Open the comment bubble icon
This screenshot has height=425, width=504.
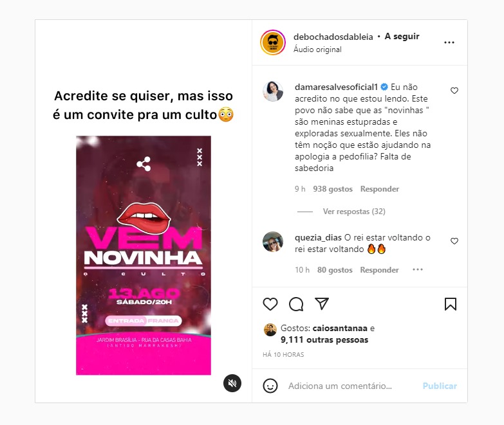pyautogui.click(x=296, y=304)
